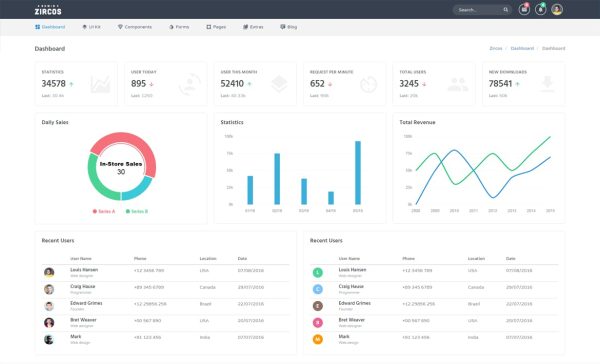Click the line chart icon in the Statistics card
This screenshot has width=600, height=364.
coord(101,84)
